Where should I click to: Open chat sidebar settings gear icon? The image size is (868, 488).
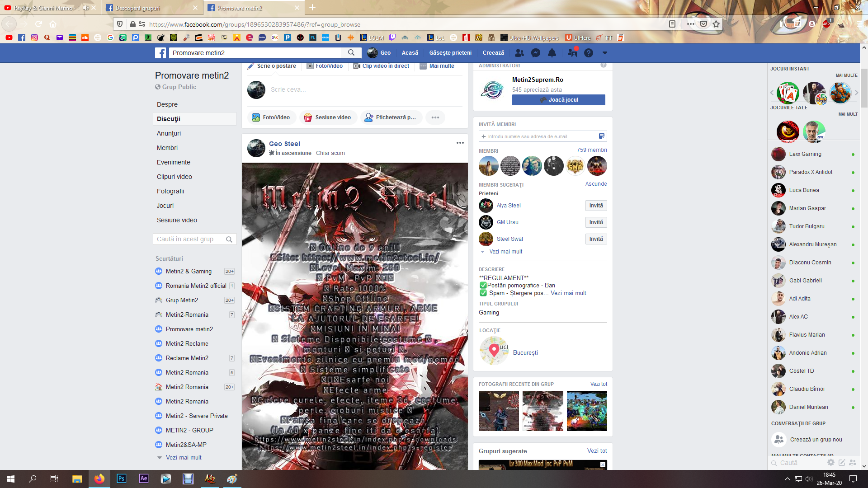pos(830,462)
